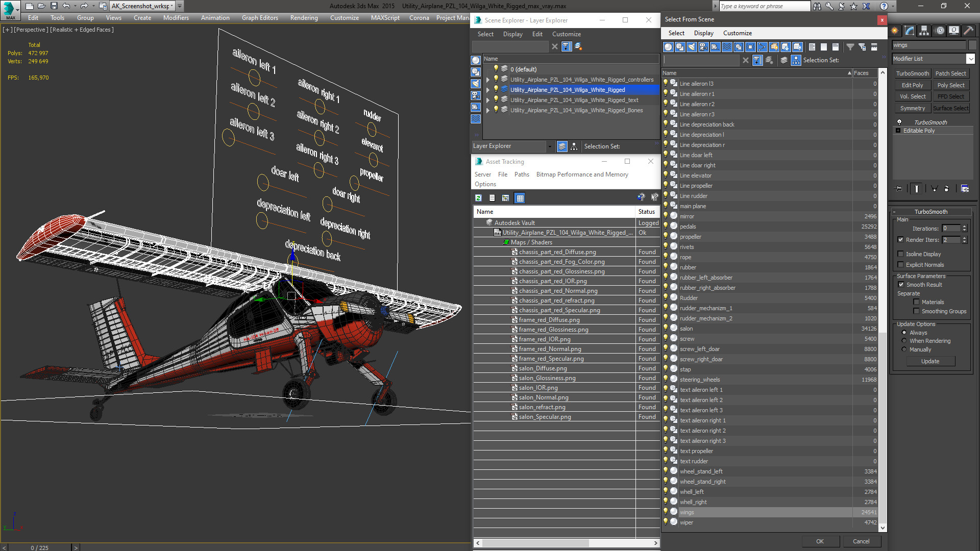This screenshot has height=551, width=980.
Task: Toggle Display Bone Objects filter icon
Action: point(762,47)
